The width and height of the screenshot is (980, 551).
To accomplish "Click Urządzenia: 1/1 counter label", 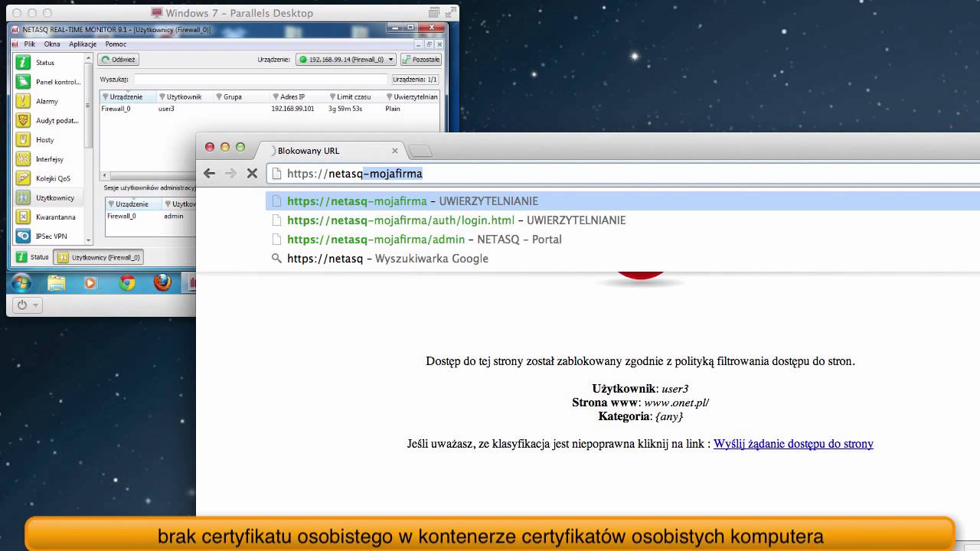I will pyautogui.click(x=415, y=80).
